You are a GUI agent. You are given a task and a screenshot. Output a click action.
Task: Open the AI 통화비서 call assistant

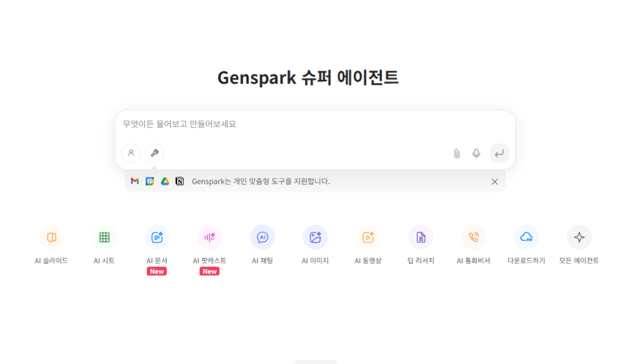(x=473, y=237)
